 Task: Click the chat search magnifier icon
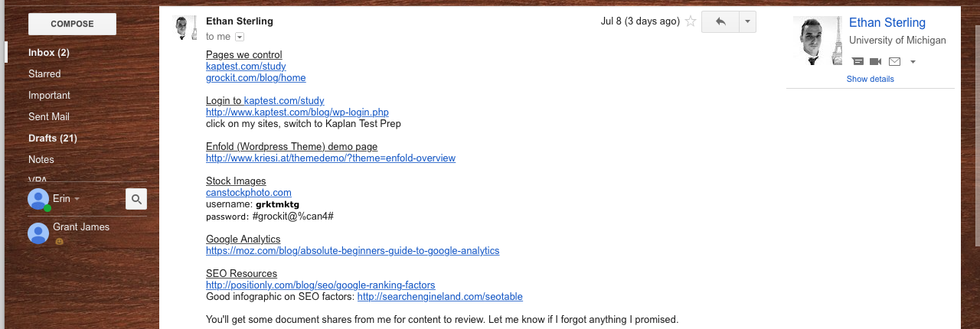pos(136,199)
